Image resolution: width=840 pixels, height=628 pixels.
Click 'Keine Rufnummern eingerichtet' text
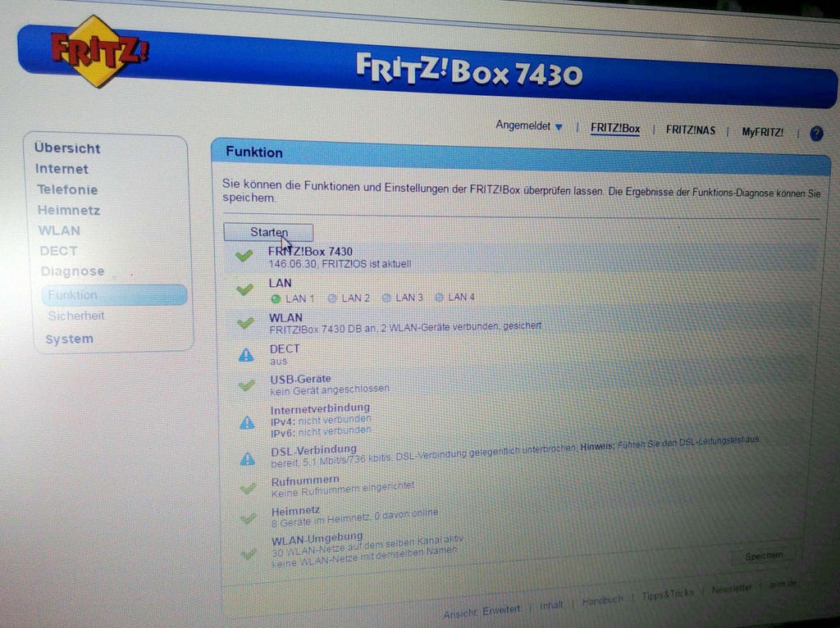(x=343, y=489)
